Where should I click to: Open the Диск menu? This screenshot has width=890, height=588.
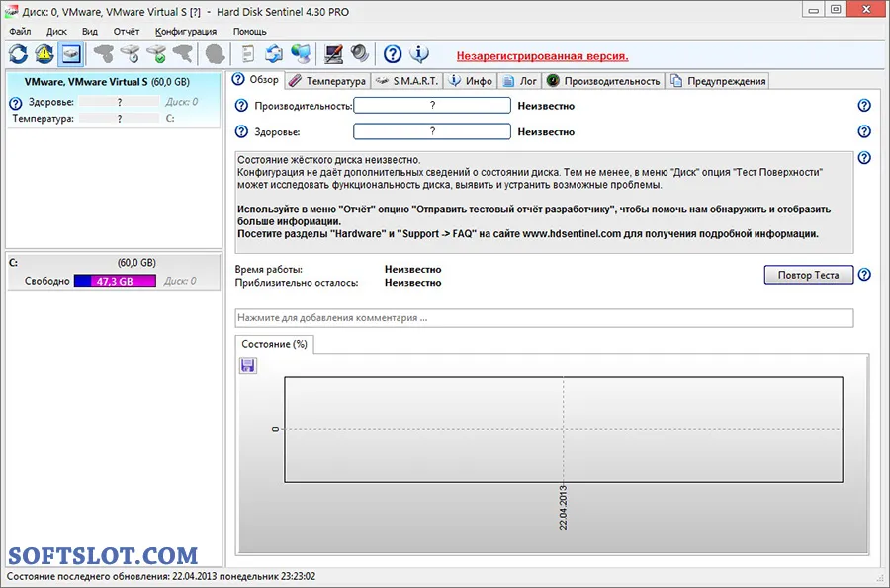pyautogui.click(x=56, y=32)
